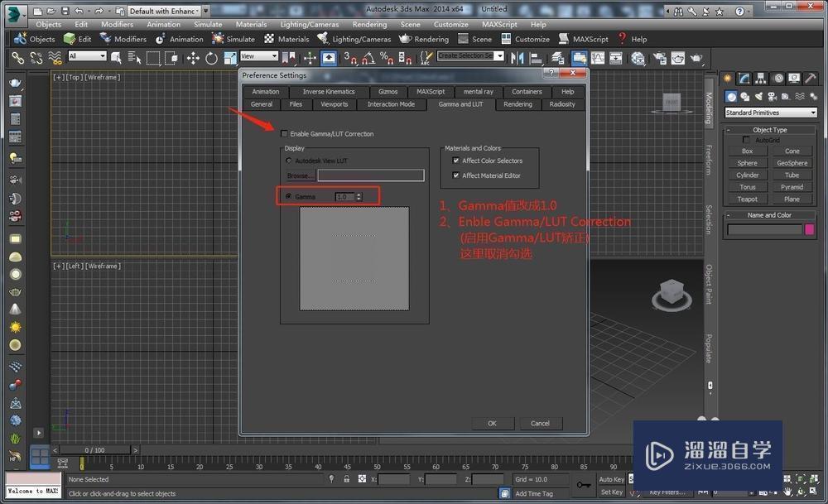Click the pink object color swatch
This screenshot has height=504, width=828.
809,229
